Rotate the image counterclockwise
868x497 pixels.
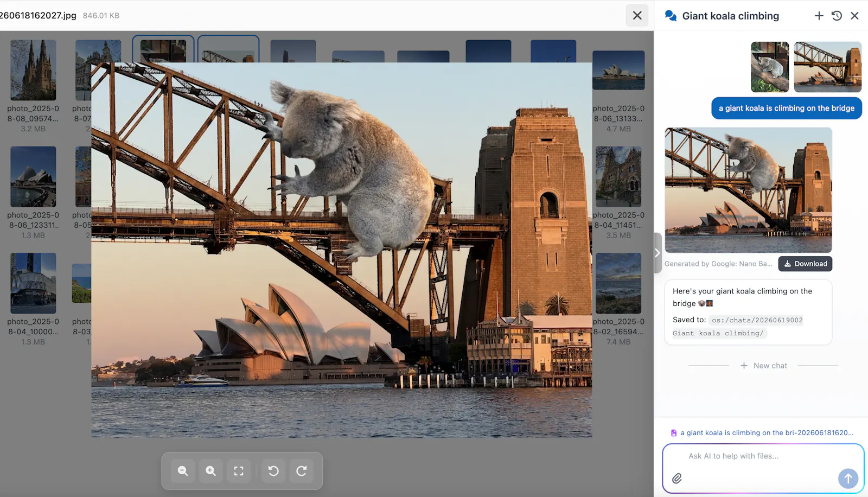pos(273,471)
